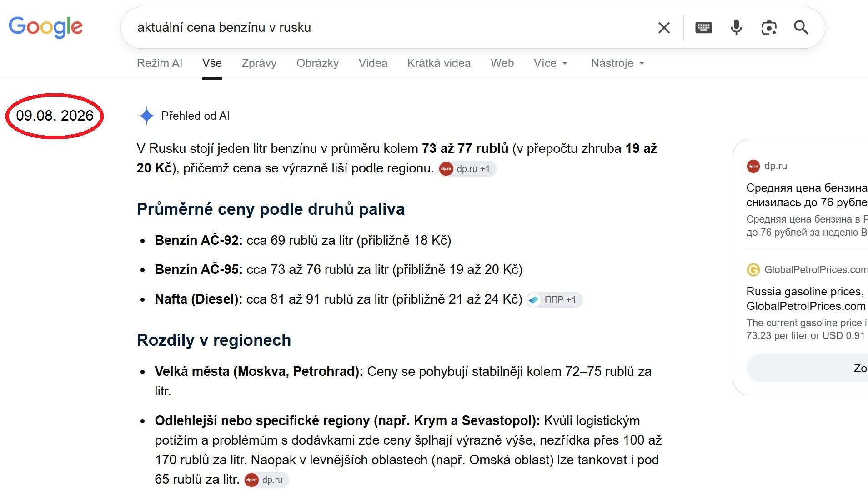868x496 pixels.
Task: Open the dp.ru article about gasoline price
Action: (807, 195)
